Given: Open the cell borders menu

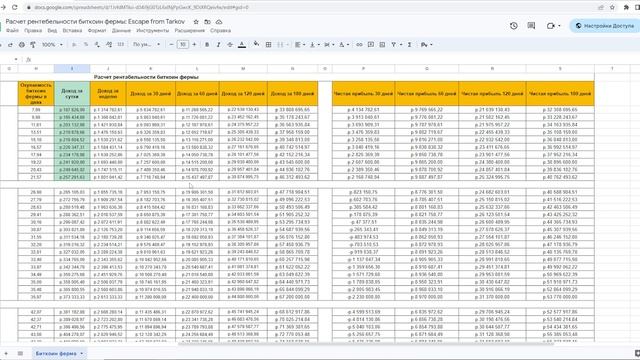Looking at the screenshot, I should click(x=269, y=44).
